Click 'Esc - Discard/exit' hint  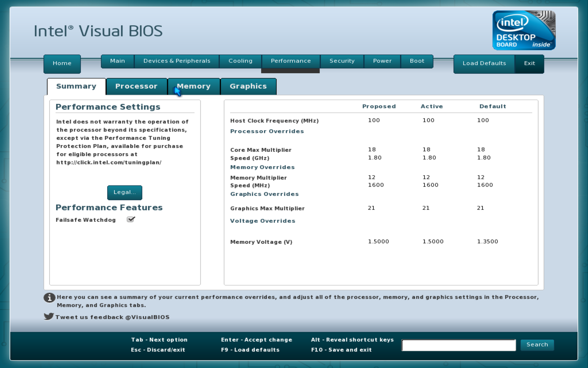point(158,350)
